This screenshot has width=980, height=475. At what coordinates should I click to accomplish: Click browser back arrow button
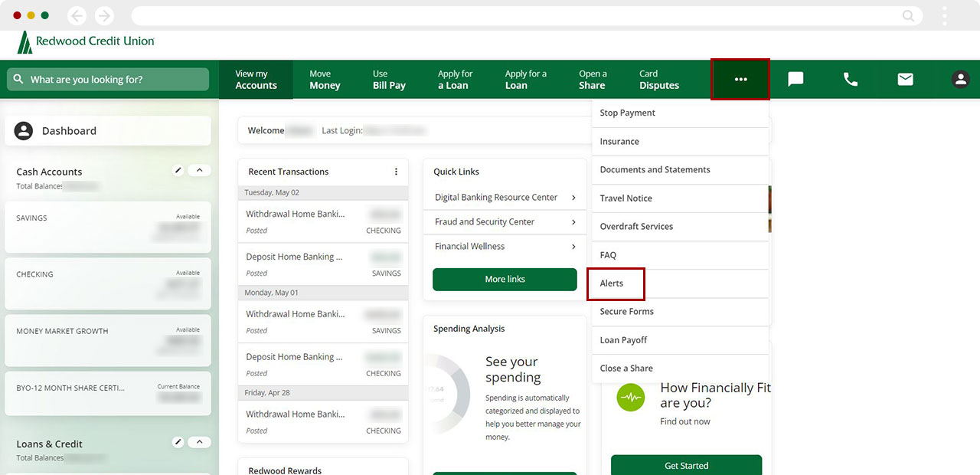coord(77,15)
